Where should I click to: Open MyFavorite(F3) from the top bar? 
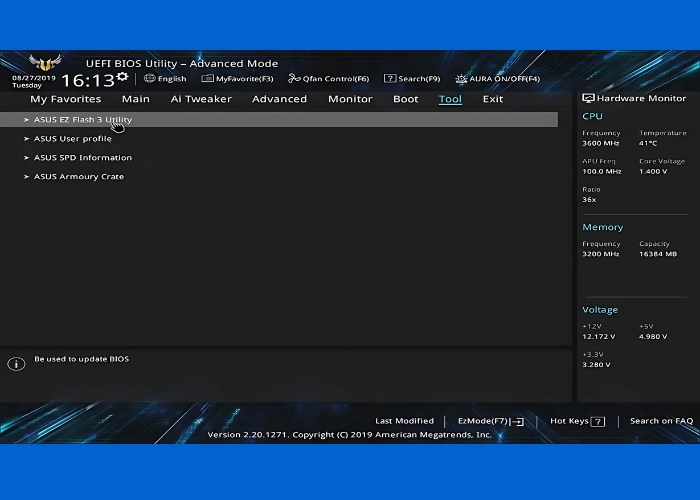point(237,79)
